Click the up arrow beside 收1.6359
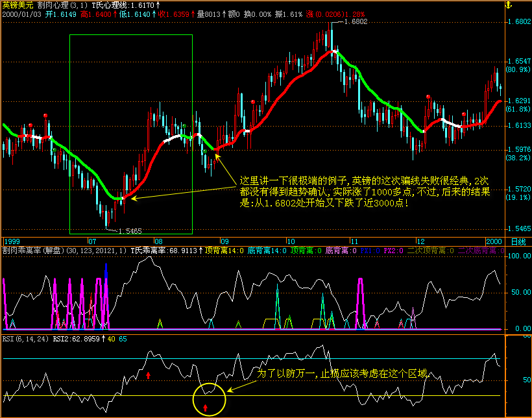Viewport: 532px width, 418px height. click(x=192, y=13)
